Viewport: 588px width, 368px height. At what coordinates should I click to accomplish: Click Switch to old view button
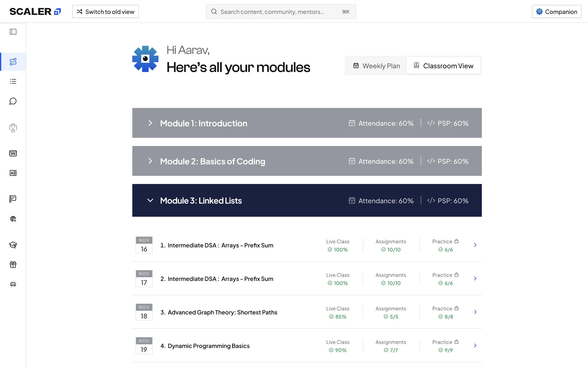tap(105, 12)
